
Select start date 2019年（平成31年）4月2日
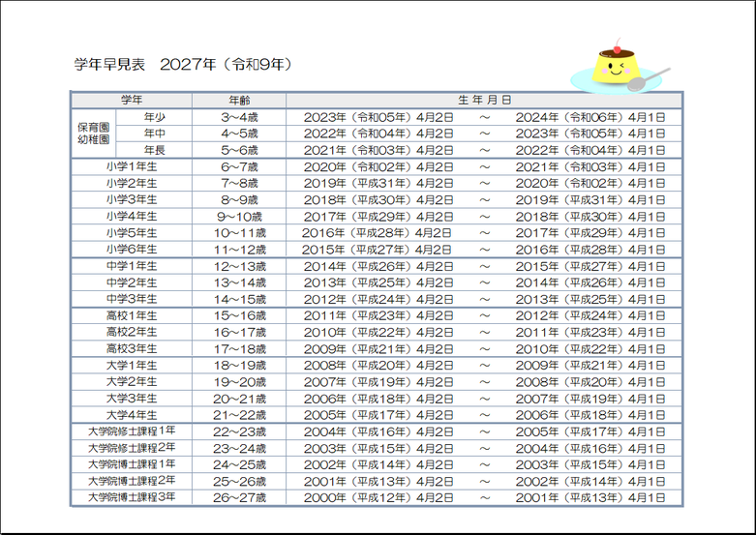click(378, 183)
